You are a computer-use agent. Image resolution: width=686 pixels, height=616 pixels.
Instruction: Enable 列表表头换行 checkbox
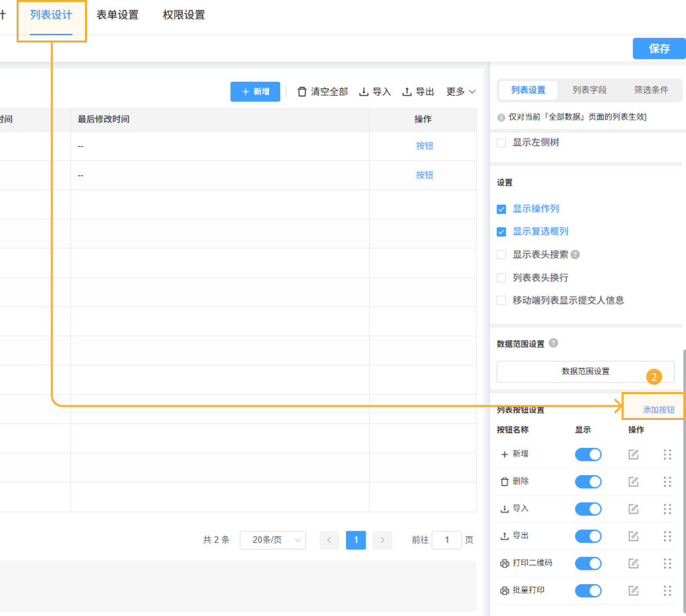(x=501, y=278)
